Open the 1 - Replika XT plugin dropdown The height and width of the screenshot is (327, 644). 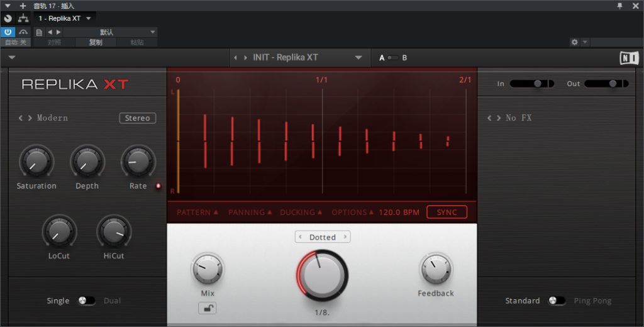click(x=65, y=18)
